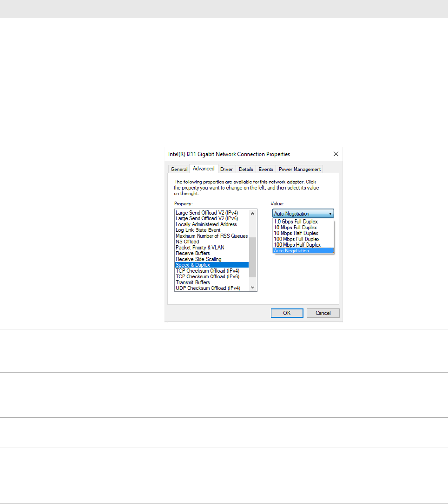Close the Network Connection Properties dialog
The image size is (448, 504).
336,154
